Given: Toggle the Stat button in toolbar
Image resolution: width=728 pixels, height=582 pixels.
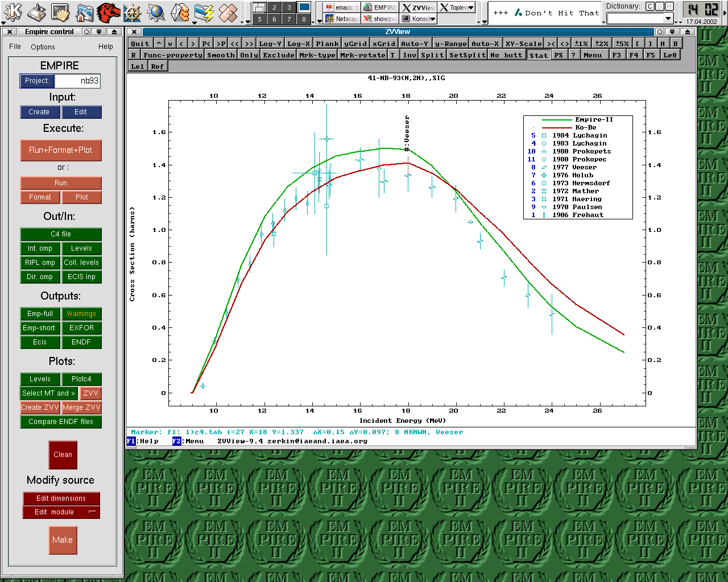Looking at the screenshot, I should 539,55.
